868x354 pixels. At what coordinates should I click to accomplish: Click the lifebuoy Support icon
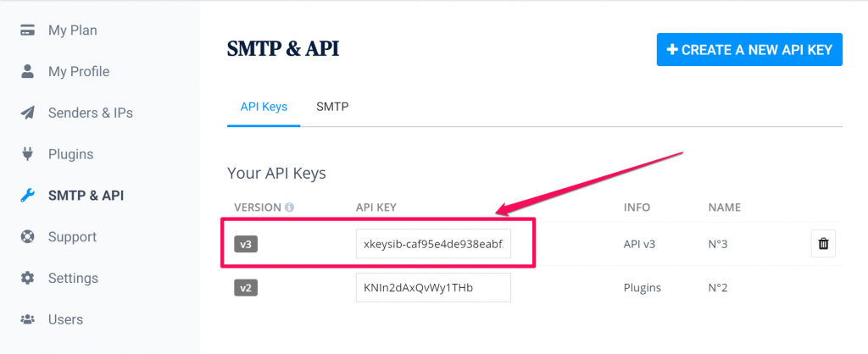pos(27,237)
